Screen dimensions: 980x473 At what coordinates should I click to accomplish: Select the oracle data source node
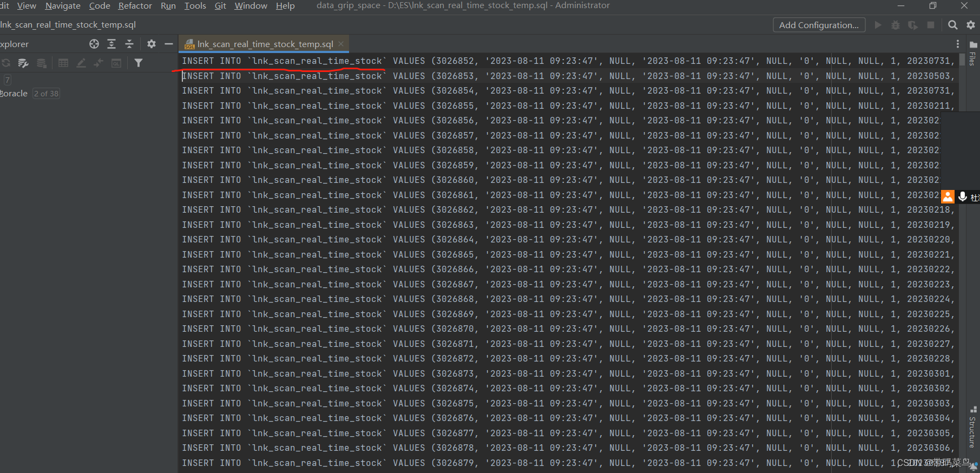click(x=14, y=94)
